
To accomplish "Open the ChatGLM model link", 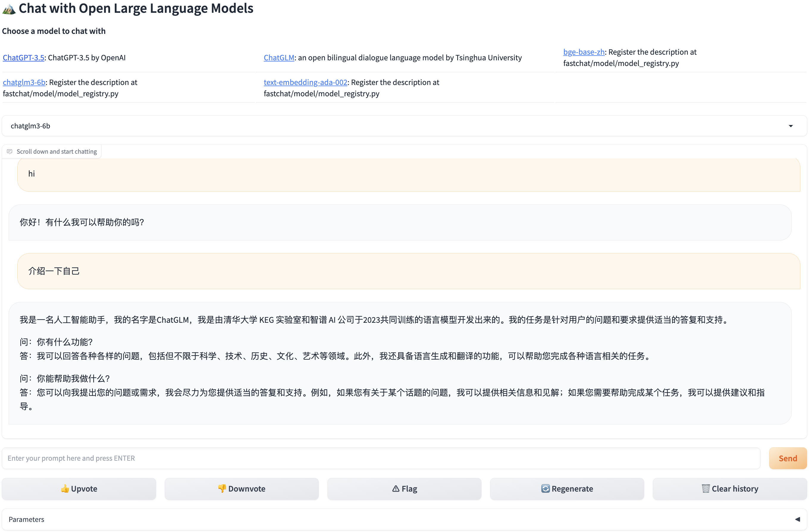I will 279,58.
